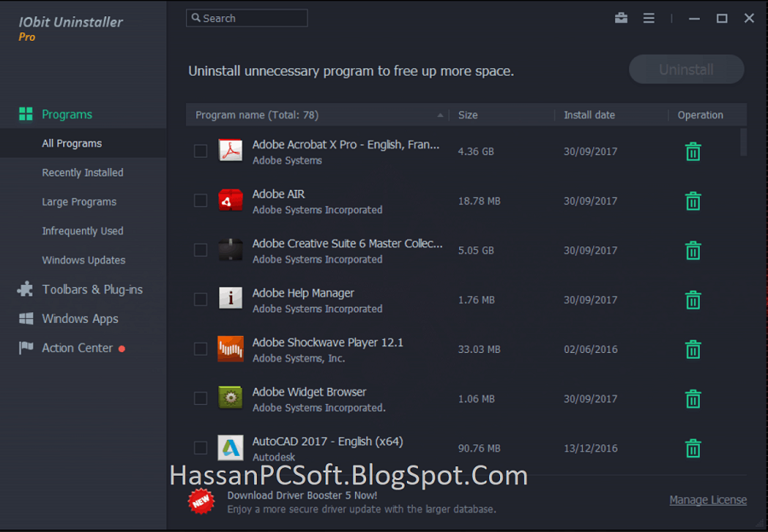The height and width of the screenshot is (532, 768).
Task: Click the Adobe Acrobat program icon
Action: point(230,151)
